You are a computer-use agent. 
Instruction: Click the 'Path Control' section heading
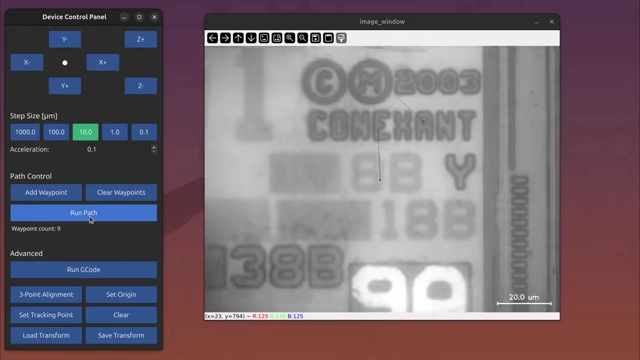(x=31, y=176)
